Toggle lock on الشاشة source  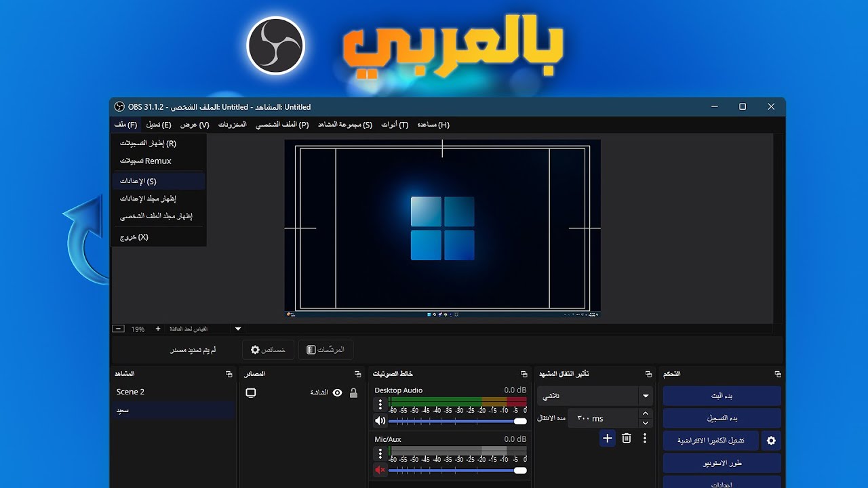click(353, 393)
